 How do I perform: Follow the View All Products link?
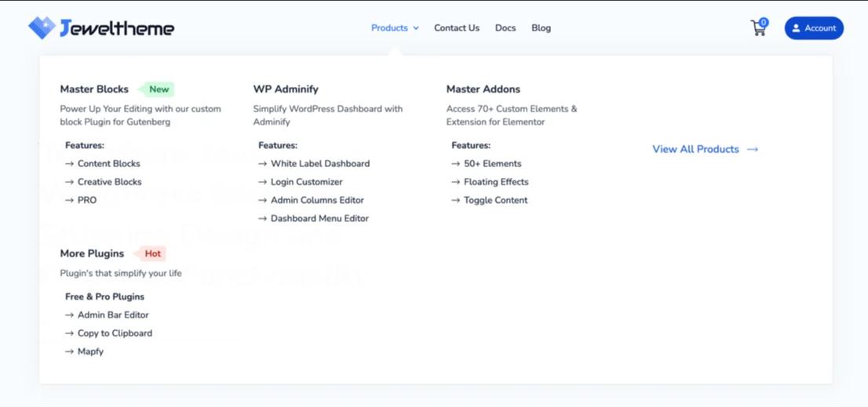click(706, 149)
